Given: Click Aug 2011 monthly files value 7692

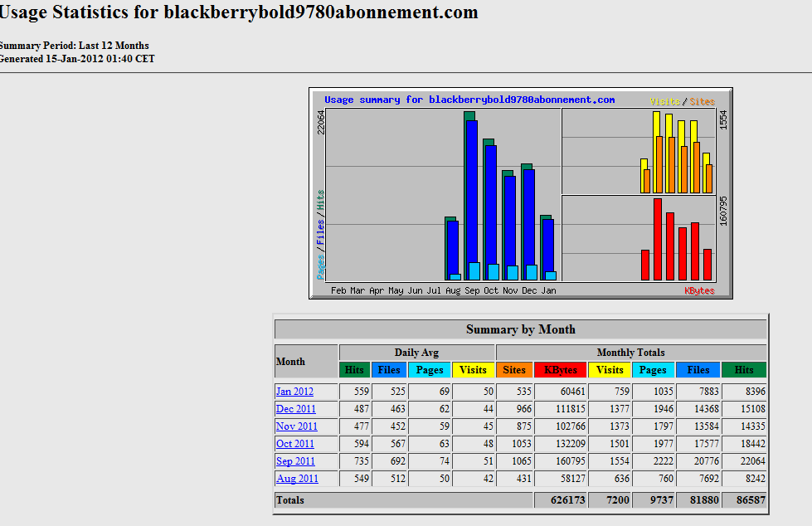Looking at the screenshot, I should click(709, 479).
